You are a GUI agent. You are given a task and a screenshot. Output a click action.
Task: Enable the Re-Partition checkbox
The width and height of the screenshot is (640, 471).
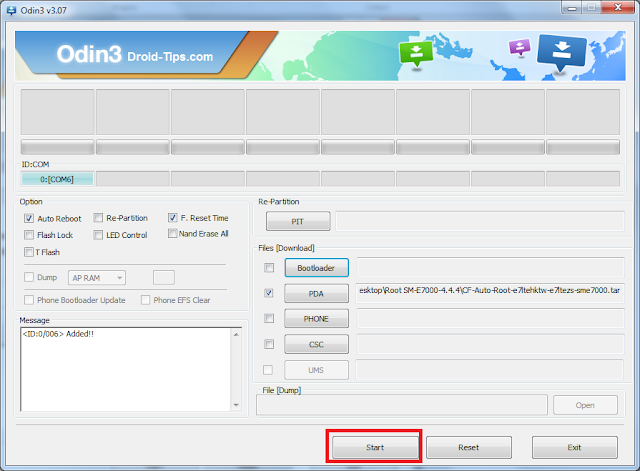[x=98, y=218]
